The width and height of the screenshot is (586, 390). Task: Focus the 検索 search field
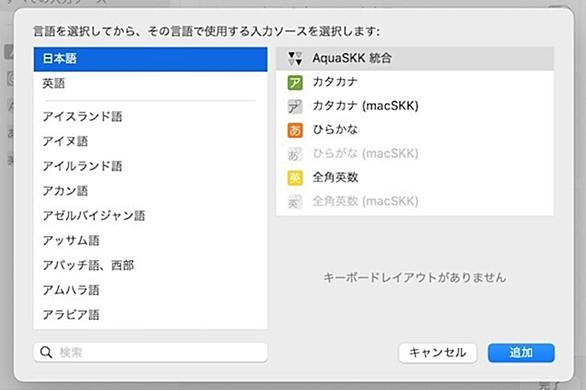tap(151, 353)
